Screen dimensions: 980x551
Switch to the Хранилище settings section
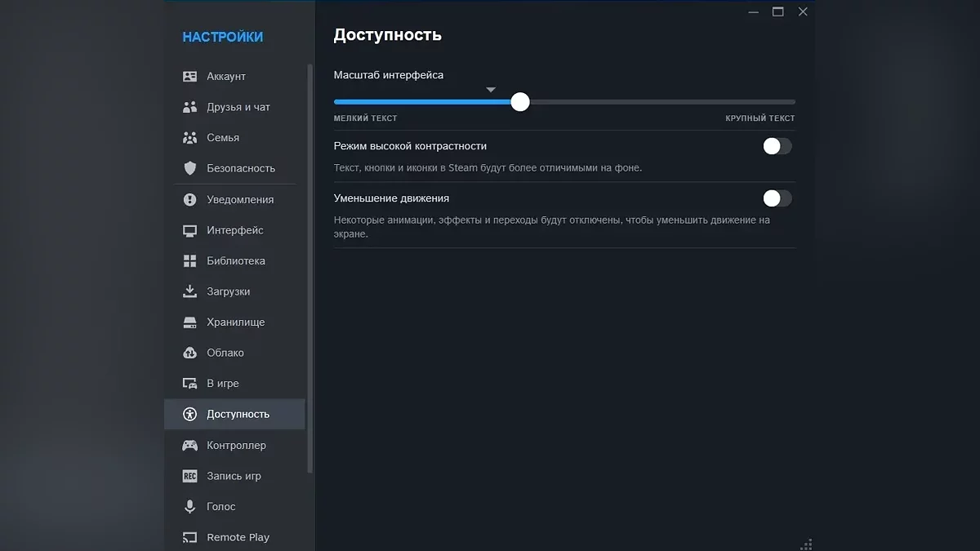[235, 322]
